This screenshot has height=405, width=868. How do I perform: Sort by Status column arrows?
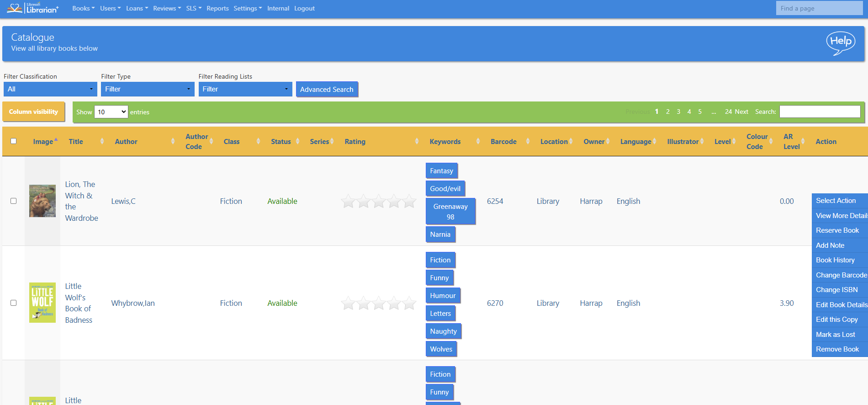click(x=297, y=142)
